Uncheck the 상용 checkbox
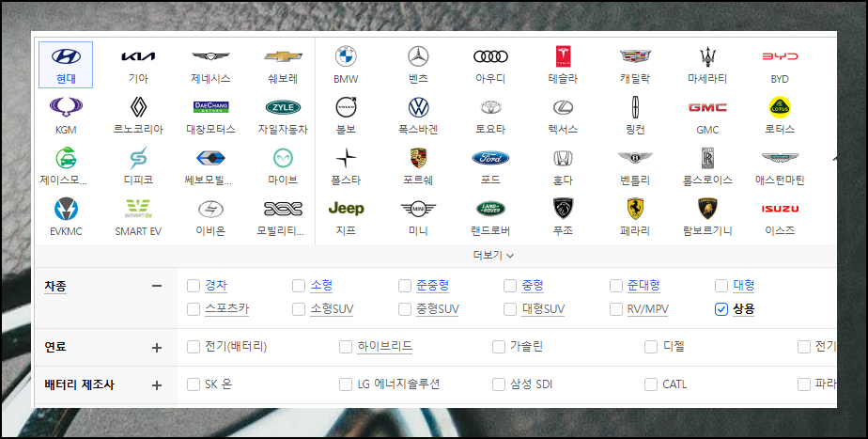This screenshot has height=439, width=868. click(x=721, y=309)
